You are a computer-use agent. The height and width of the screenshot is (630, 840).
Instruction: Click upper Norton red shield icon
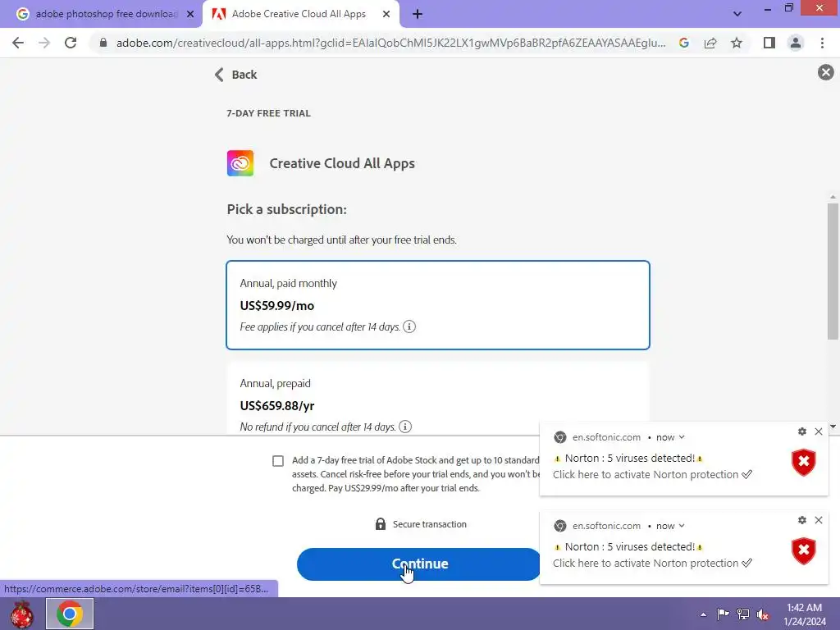coord(804,463)
